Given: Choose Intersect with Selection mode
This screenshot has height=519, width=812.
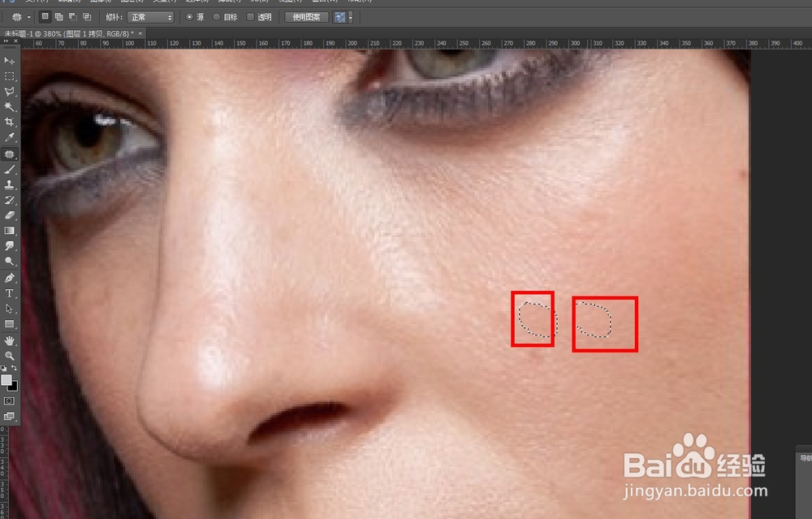Looking at the screenshot, I should click(87, 17).
